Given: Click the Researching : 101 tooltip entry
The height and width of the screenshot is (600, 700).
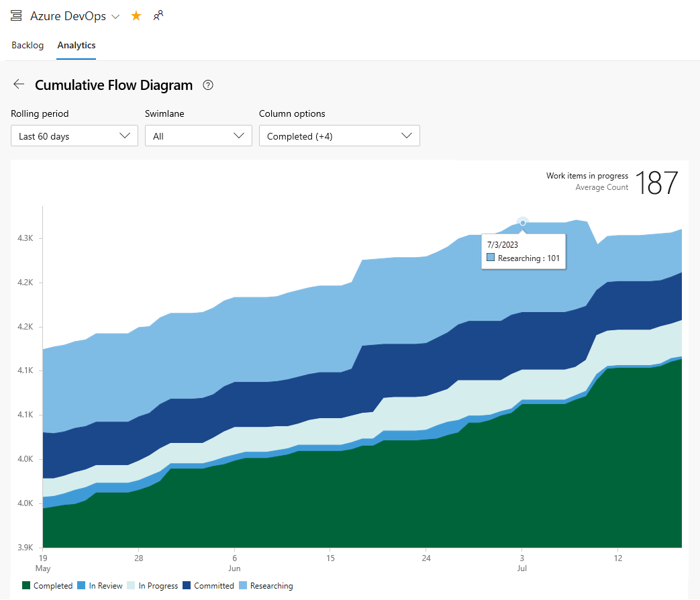Looking at the screenshot, I should (x=523, y=258).
